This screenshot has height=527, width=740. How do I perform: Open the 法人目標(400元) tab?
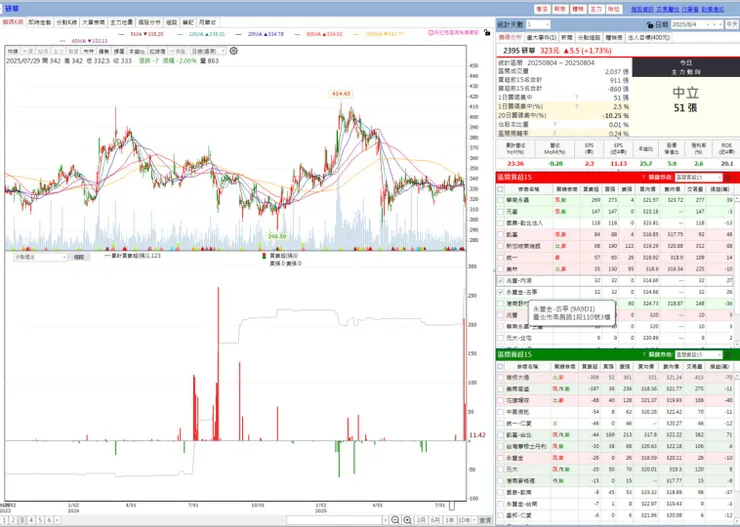(x=648, y=37)
